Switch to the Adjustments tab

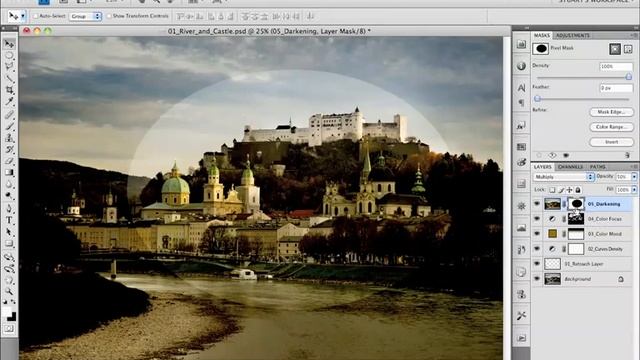coord(573,36)
